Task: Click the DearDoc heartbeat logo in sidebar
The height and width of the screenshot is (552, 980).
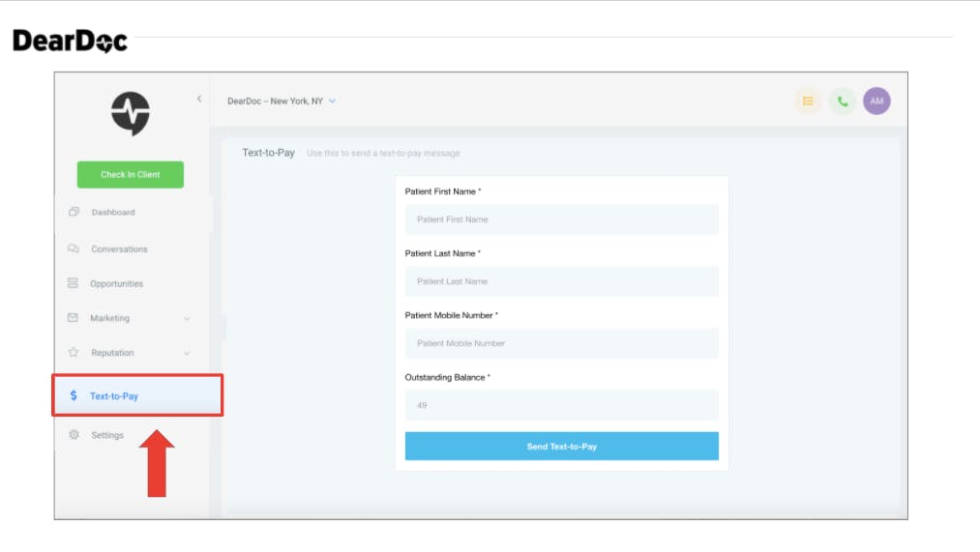Action: (x=131, y=114)
